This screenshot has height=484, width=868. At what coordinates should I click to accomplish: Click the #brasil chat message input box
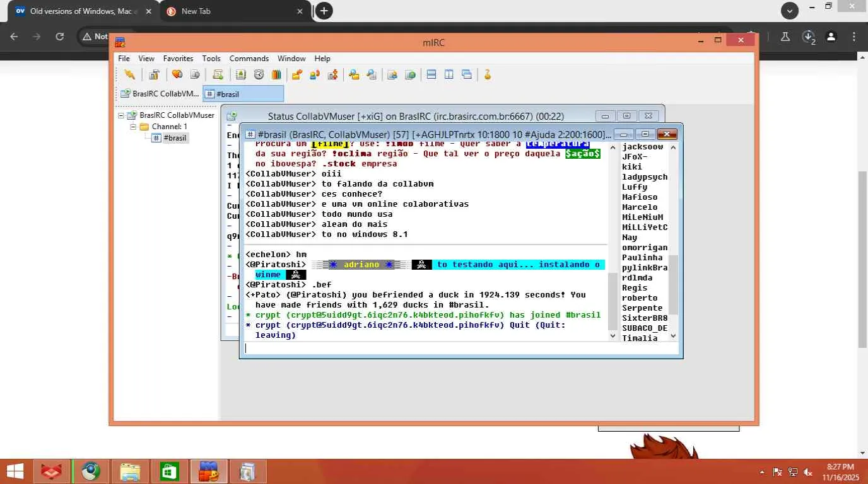pos(460,348)
